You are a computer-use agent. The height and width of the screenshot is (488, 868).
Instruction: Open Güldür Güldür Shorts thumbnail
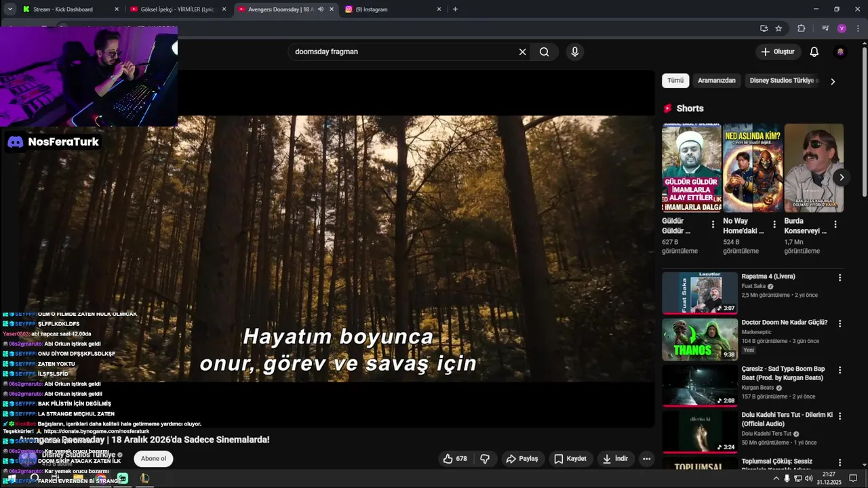coord(692,168)
